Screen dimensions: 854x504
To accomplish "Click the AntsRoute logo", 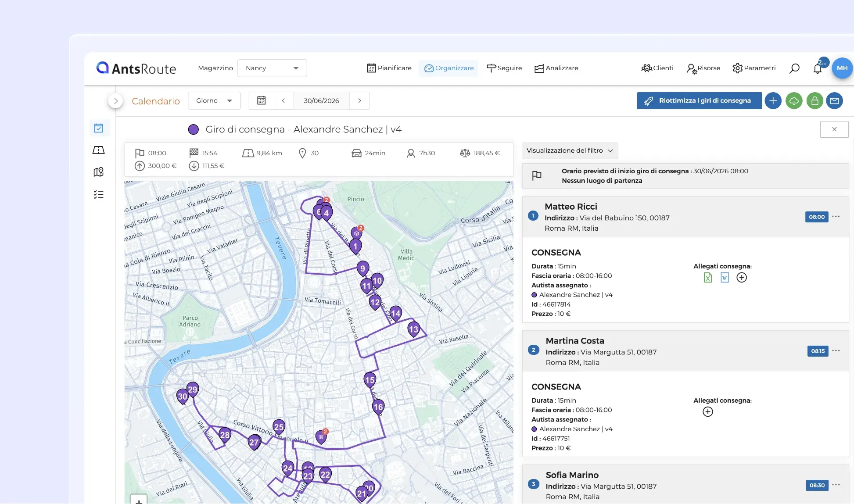I will 136,68.
